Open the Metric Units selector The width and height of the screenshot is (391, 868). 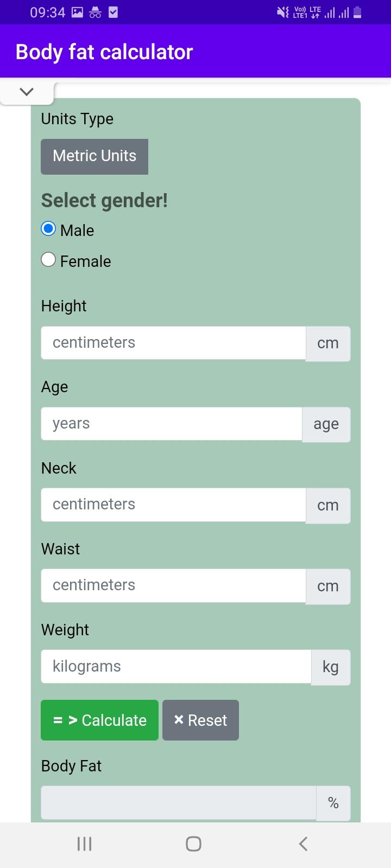tap(94, 156)
